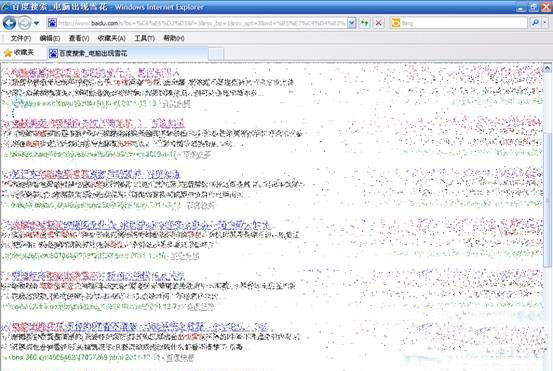Minimize the Internet Explorer window

point(521,7)
